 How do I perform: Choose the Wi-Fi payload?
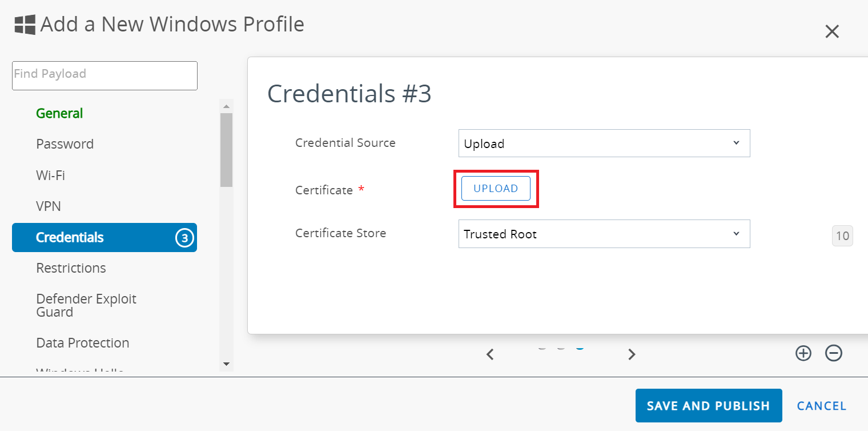pyautogui.click(x=50, y=175)
